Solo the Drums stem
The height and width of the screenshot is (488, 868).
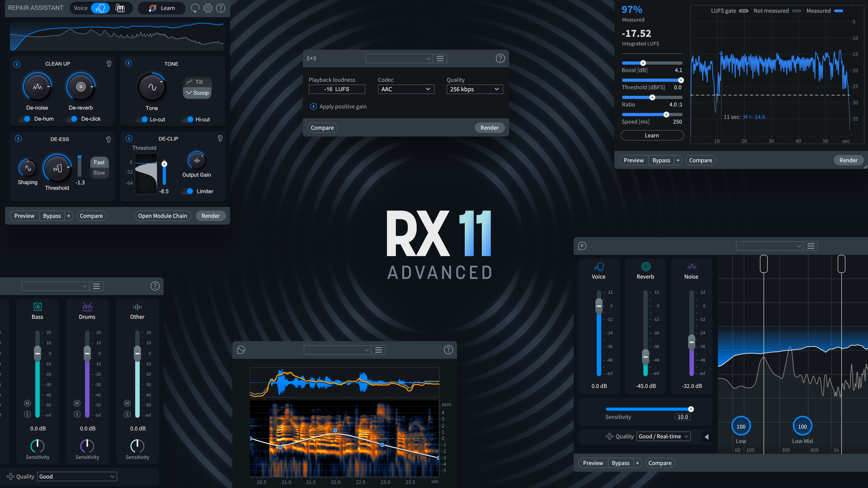coord(77,414)
